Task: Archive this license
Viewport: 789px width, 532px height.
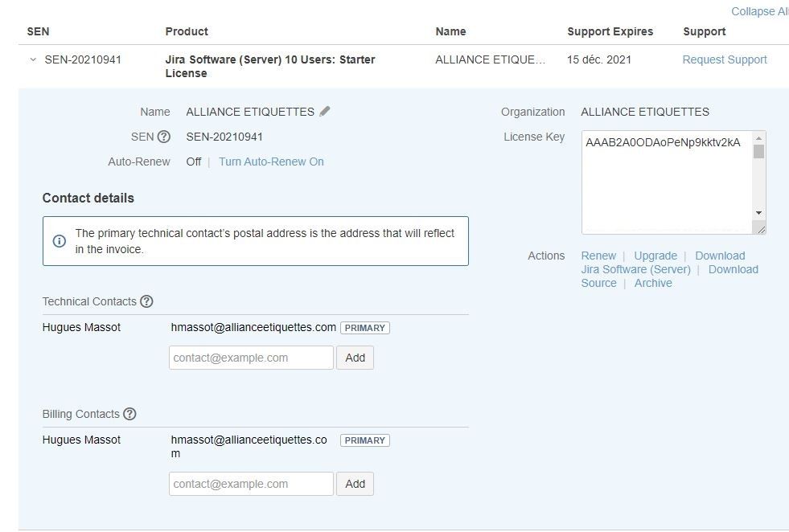Action: pos(653,283)
